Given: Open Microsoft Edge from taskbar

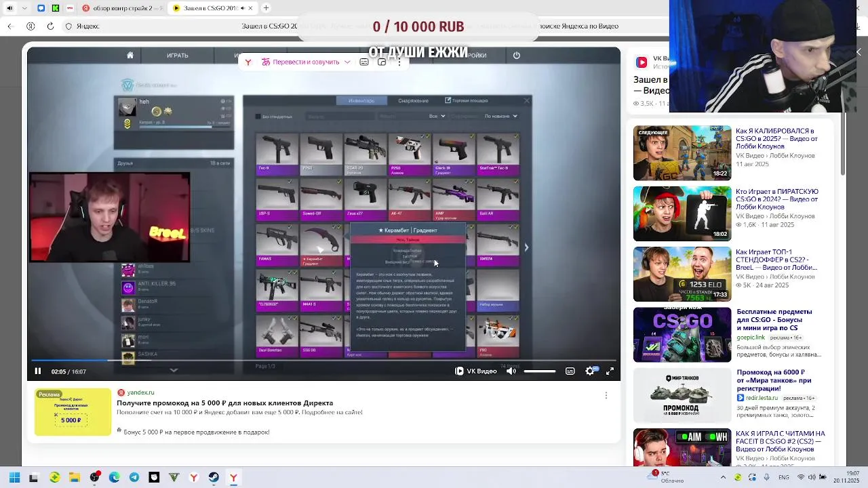Looking at the screenshot, I should 114,478.
